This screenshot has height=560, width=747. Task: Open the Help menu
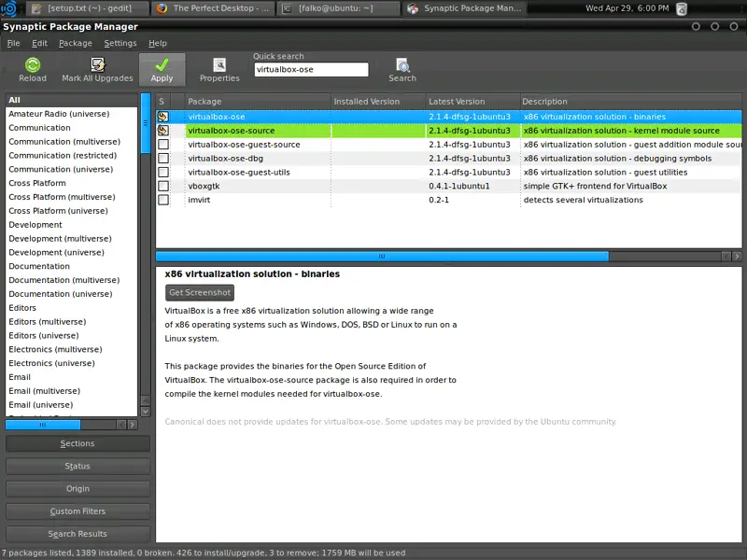pyautogui.click(x=158, y=43)
